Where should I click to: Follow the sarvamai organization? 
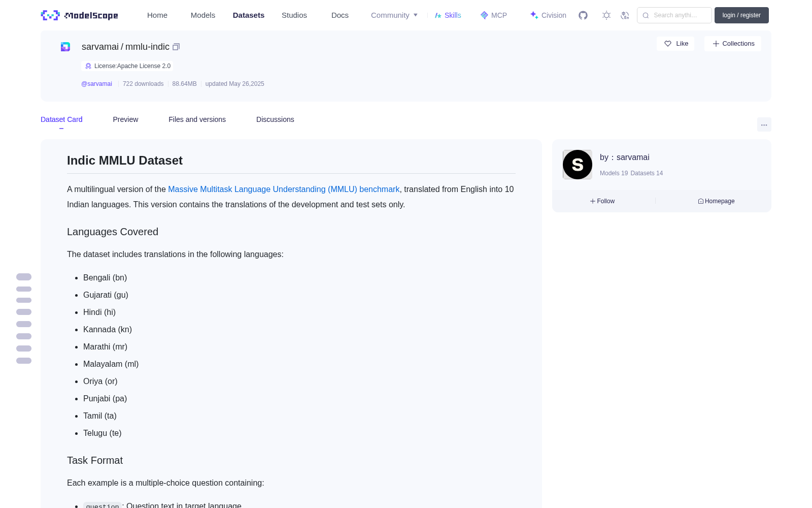pyautogui.click(x=602, y=201)
